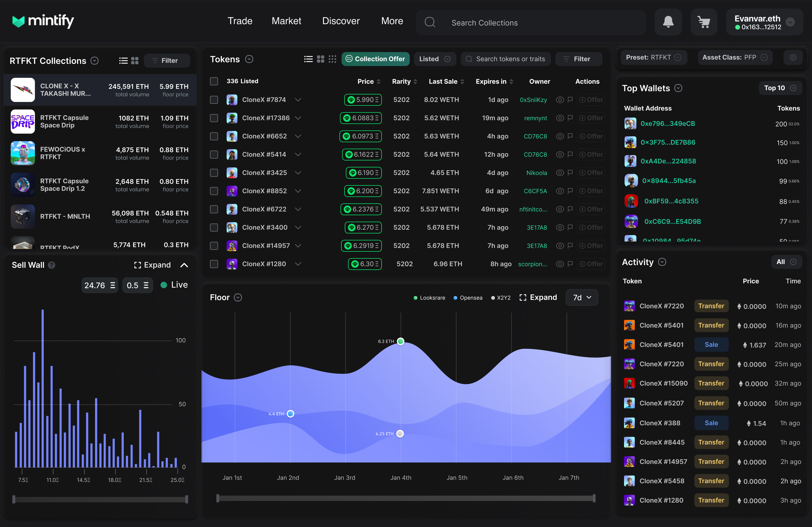
Task: Check the CloneX #8852 row
Action: pyautogui.click(x=214, y=191)
